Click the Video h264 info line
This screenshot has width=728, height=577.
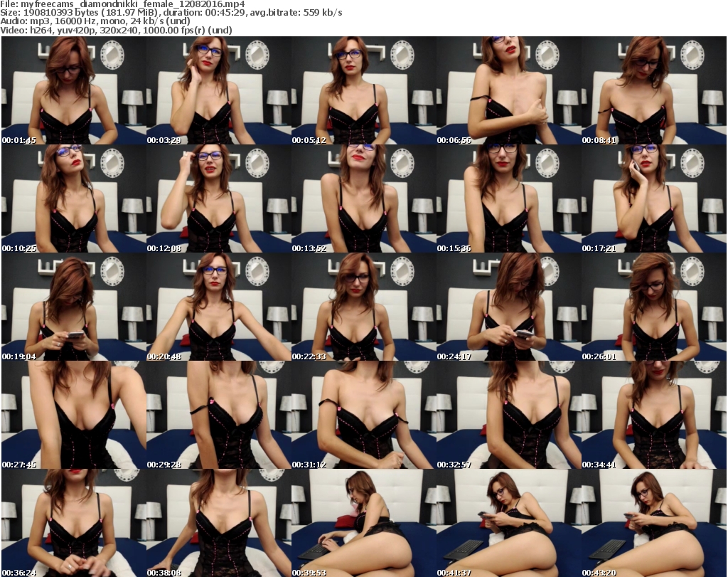(116, 30)
